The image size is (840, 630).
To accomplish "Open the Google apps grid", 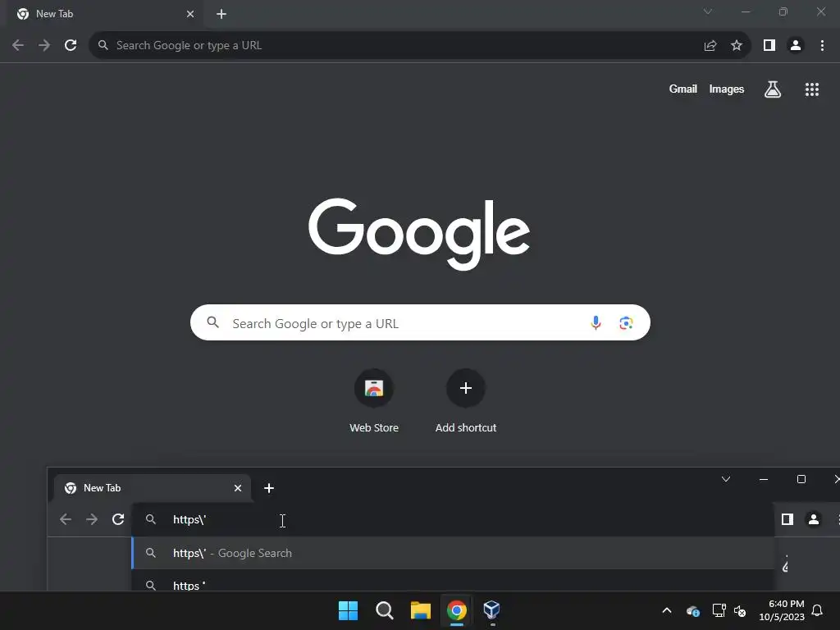I will [x=812, y=89].
